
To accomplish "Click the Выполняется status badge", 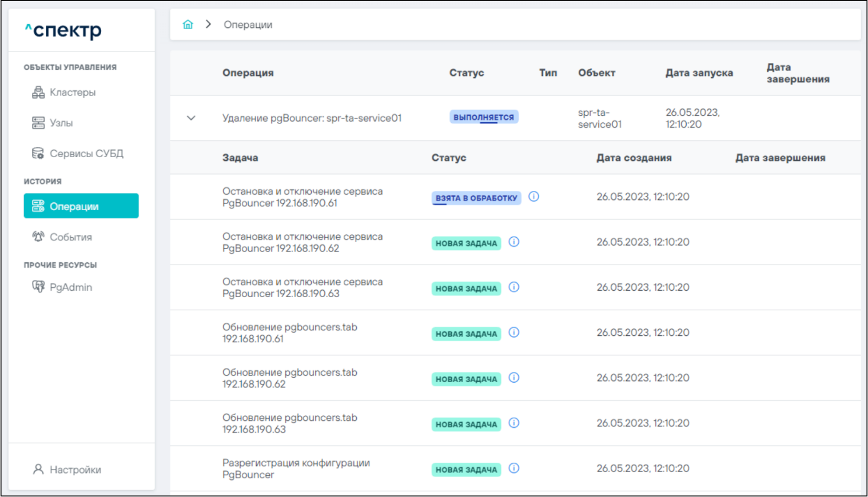I will (x=483, y=117).
